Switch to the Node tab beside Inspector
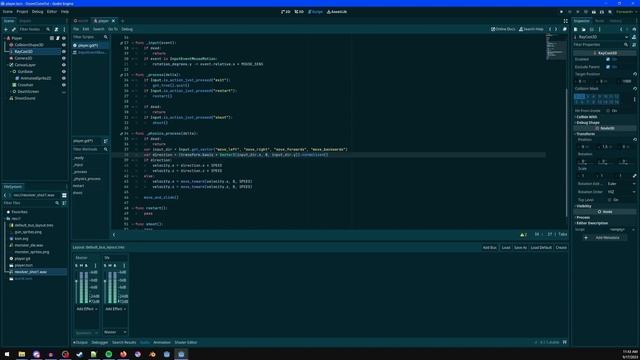 [599, 21]
